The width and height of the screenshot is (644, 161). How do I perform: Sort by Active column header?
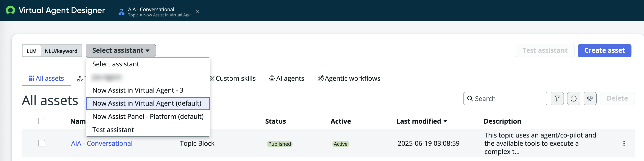(340, 121)
